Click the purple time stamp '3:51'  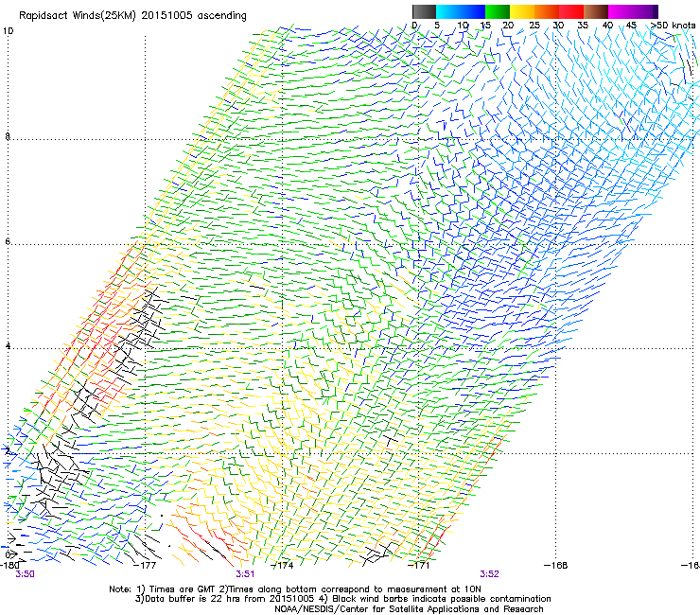tap(245, 574)
